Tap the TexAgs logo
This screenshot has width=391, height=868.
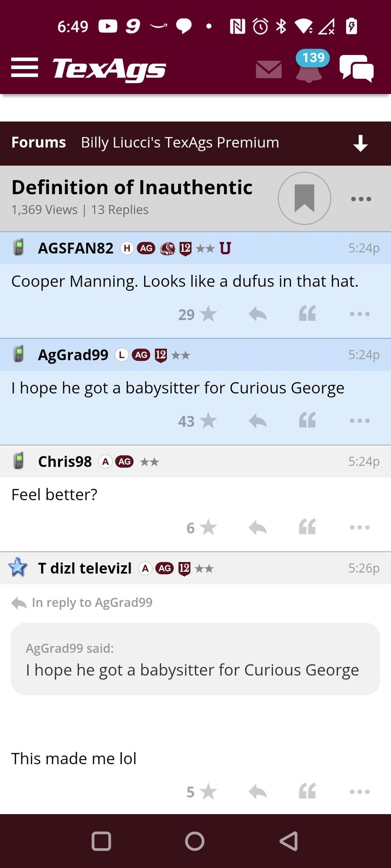pyautogui.click(x=109, y=69)
